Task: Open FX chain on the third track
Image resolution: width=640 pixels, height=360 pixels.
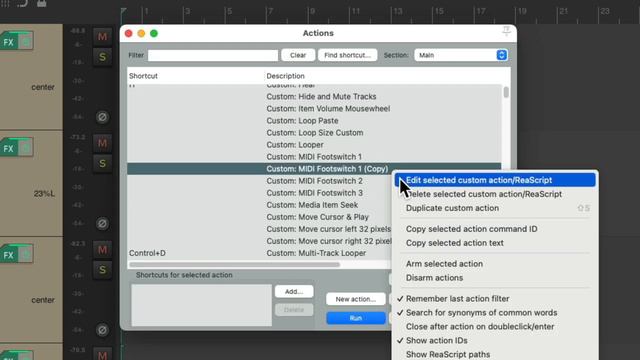Action: click(9, 255)
